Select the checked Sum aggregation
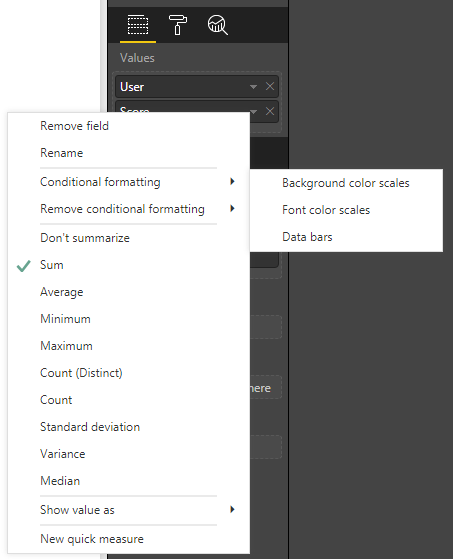This screenshot has height=559, width=453. [129, 265]
